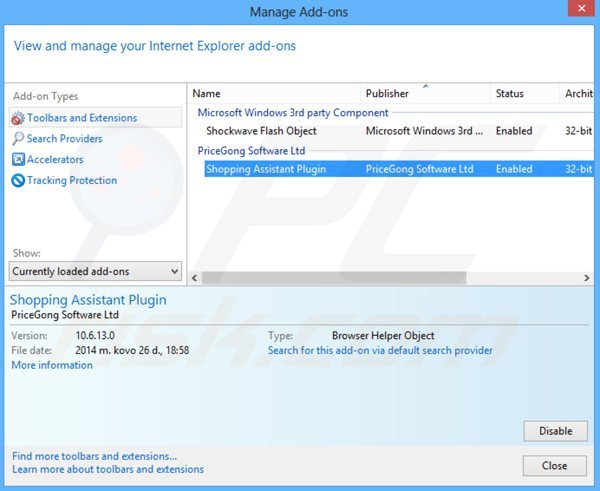
Task: Click the Accelerators arrow icon
Action: [x=18, y=160]
